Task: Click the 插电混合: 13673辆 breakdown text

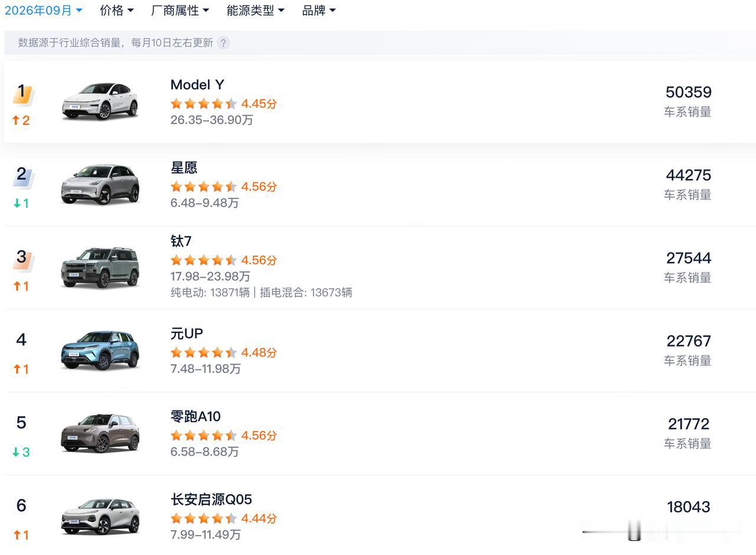Action: click(306, 292)
